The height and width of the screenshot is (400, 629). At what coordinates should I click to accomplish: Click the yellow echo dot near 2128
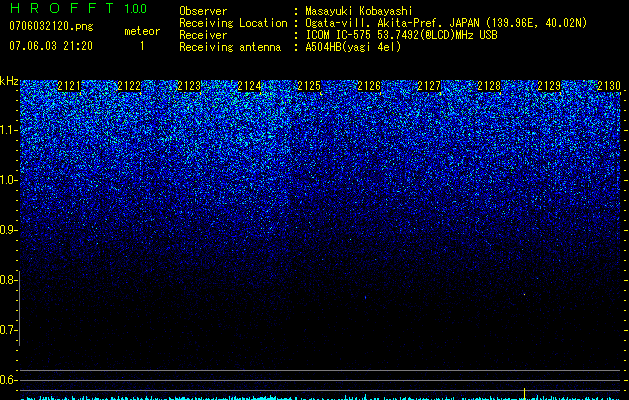tap(524, 294)
